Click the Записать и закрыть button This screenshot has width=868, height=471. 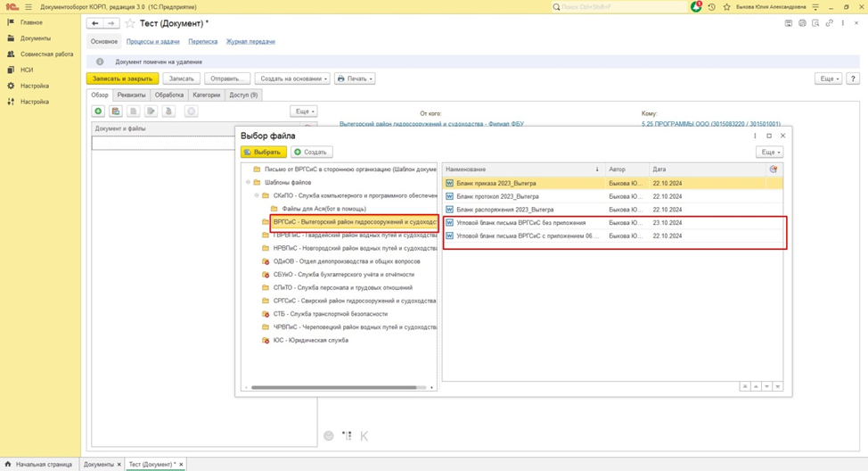[122, 78]
